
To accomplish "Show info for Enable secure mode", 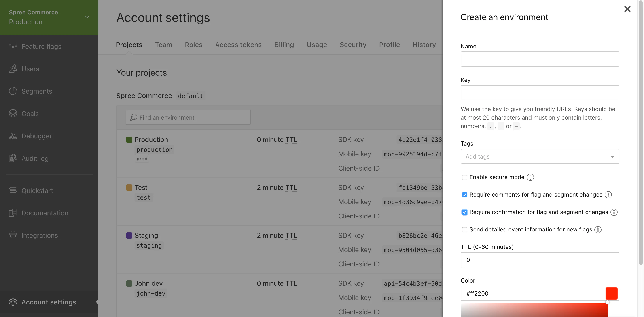I will [530, 177].
